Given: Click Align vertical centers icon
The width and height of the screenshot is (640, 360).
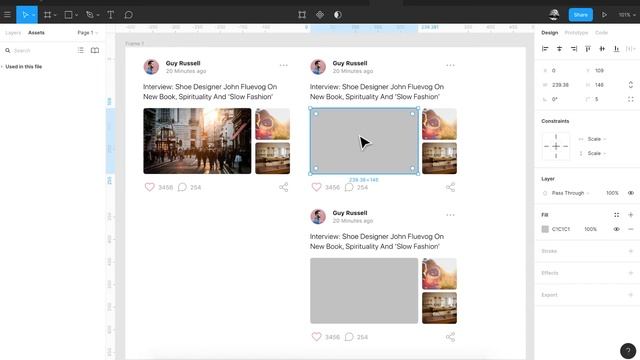Looking at the screenshot, I should [x=602, y=49].
